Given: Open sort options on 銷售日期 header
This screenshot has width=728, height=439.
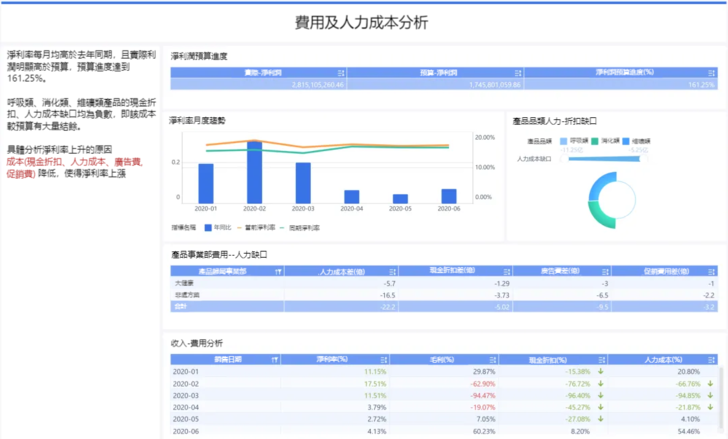Looking at the screenshot, I should pos(274,358).
